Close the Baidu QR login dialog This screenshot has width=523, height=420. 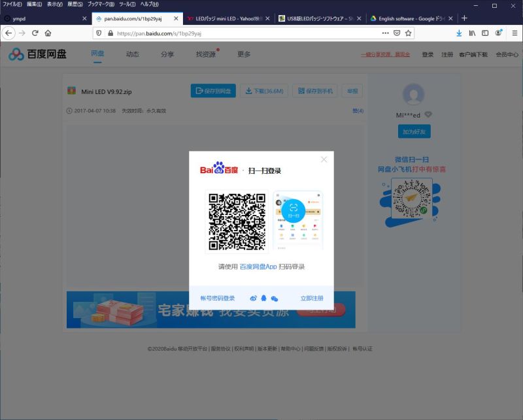click(x=324, y=159)
